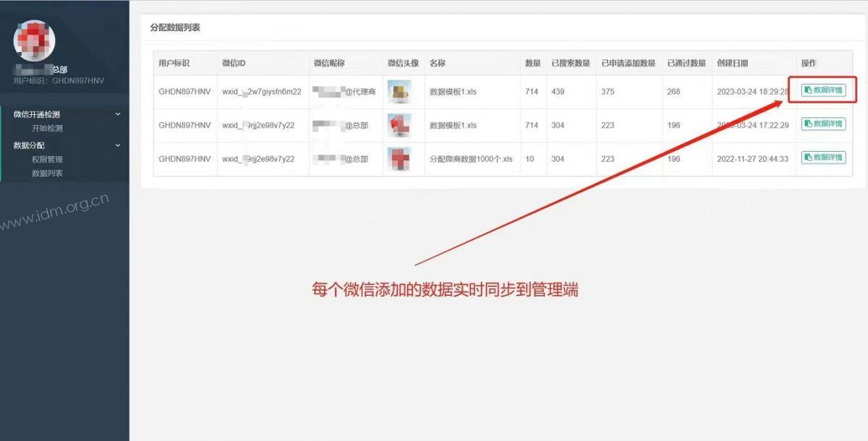The width and height of the screenshot is (868, 441).
Task: Open 数据列表 in the sidebar
Action: [x=47, y=174]
